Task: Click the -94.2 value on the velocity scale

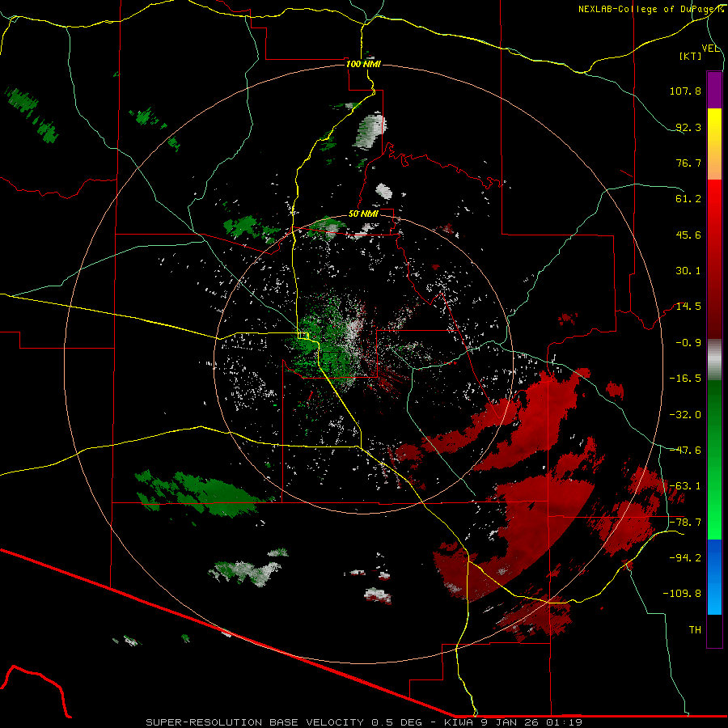Action: [x=685, y=558]
